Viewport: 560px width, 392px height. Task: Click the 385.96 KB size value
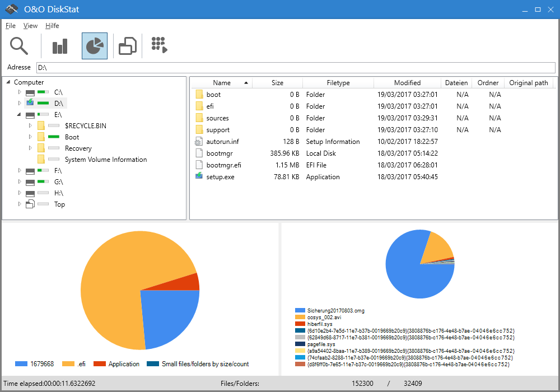(284, 153)
